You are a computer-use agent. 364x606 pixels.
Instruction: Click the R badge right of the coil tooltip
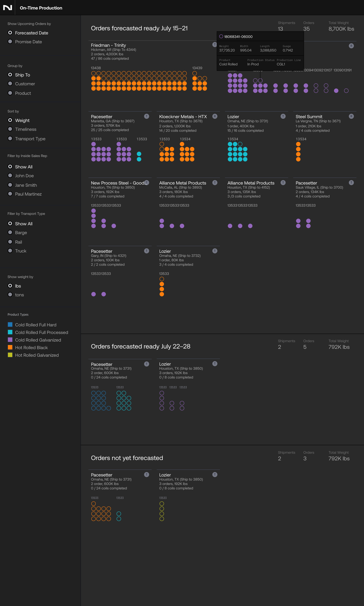pos(351,46)
